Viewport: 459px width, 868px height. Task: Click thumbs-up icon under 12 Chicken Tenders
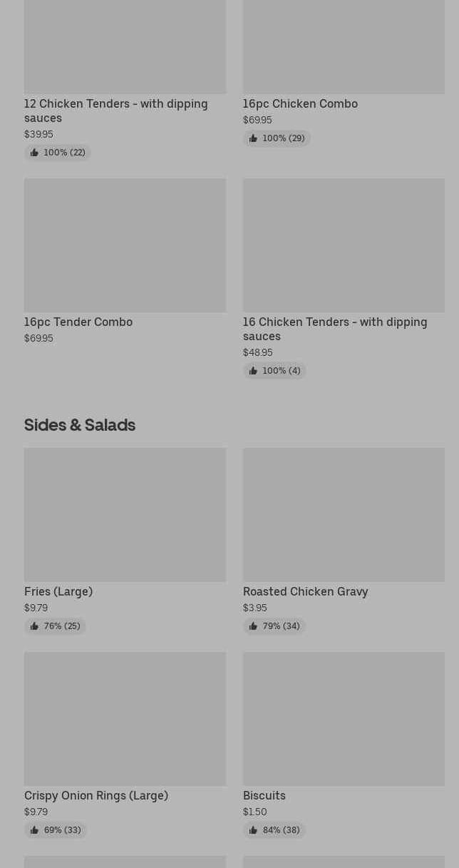(34, 153)
